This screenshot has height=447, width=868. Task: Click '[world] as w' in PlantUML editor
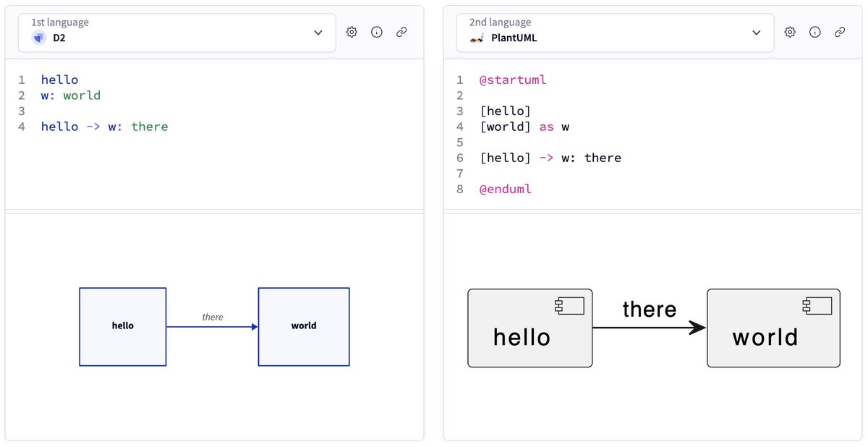524,127
